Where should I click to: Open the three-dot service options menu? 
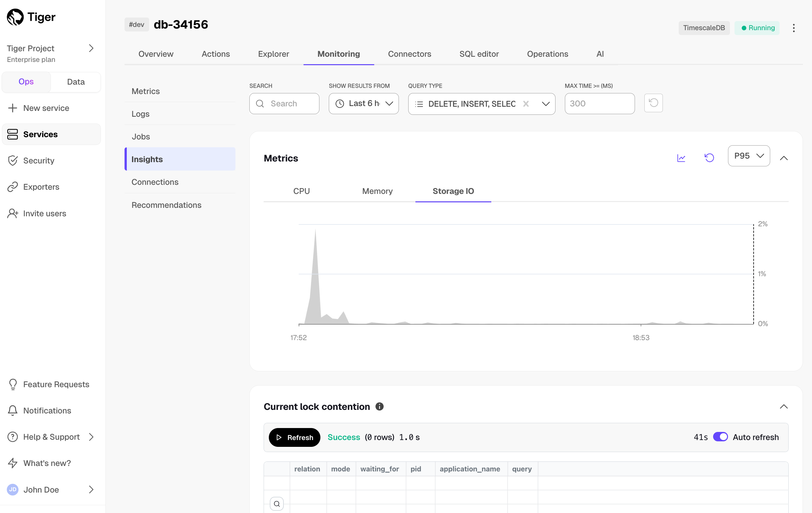pyautogui.click(x=794, y=28)
